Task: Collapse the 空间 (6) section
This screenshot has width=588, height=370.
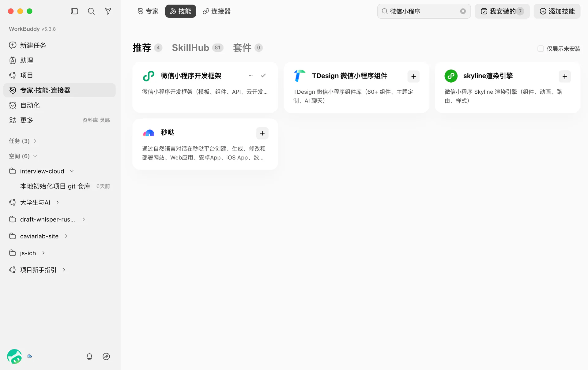Action: point(35,156)
